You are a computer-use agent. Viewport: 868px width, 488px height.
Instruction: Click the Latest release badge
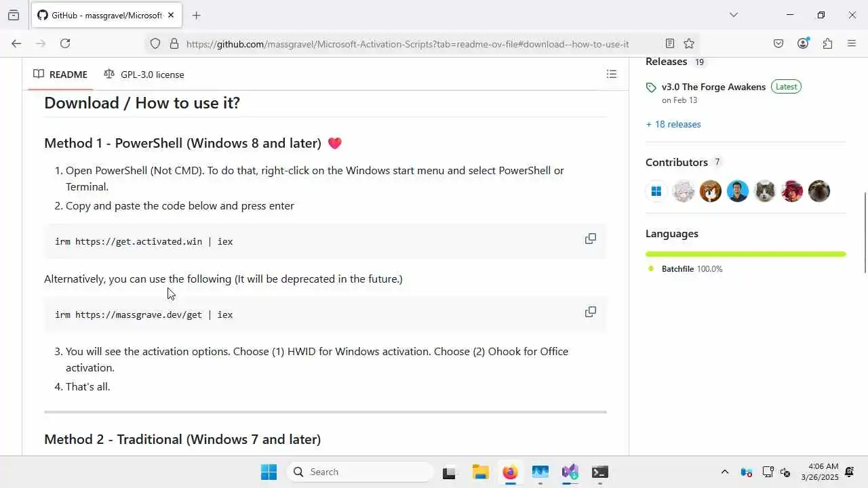tap(786, 87)
